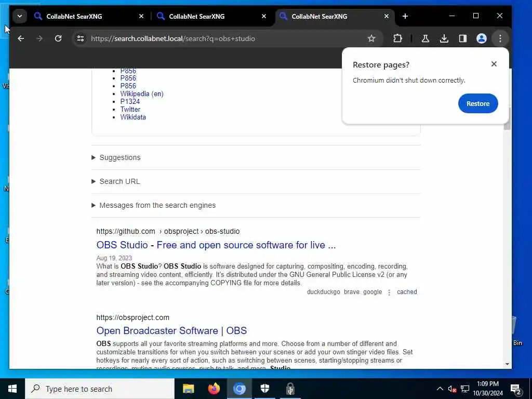Click the google engine label

click(x=373, y=292)
